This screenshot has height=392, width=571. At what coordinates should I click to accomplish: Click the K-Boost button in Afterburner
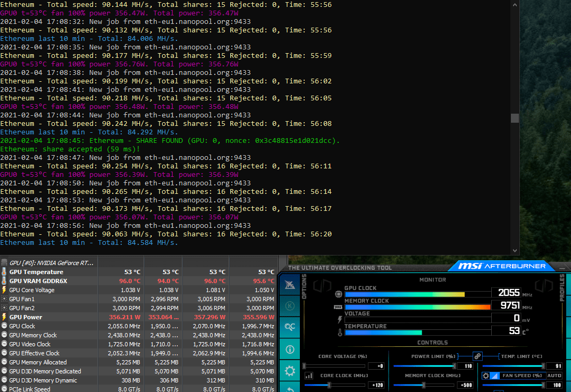[x=290, y=306]
